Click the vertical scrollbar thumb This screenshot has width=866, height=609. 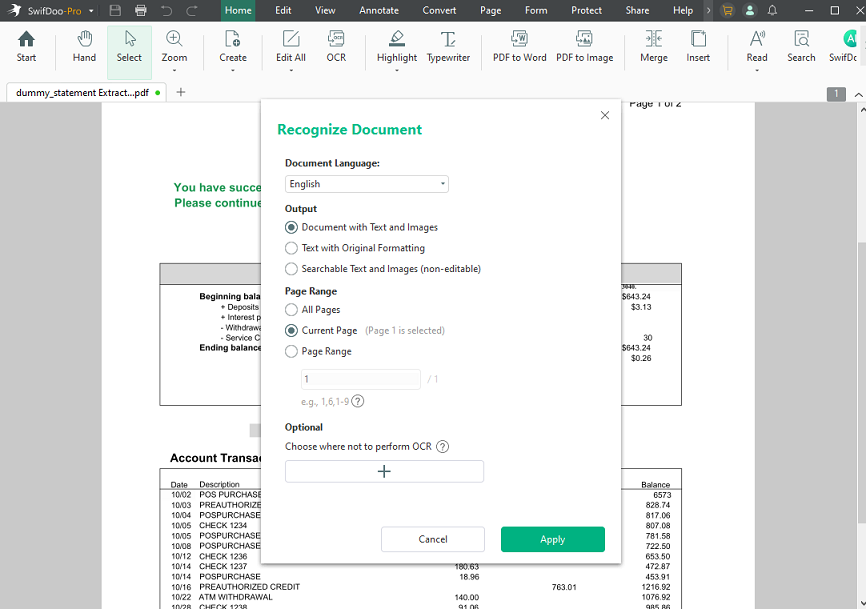pos(862,382)
